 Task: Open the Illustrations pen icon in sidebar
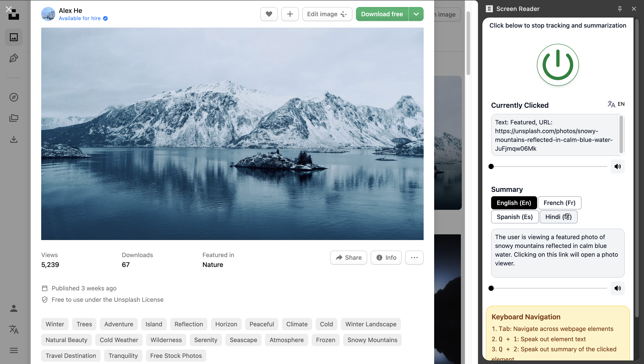tap(14, 58)
